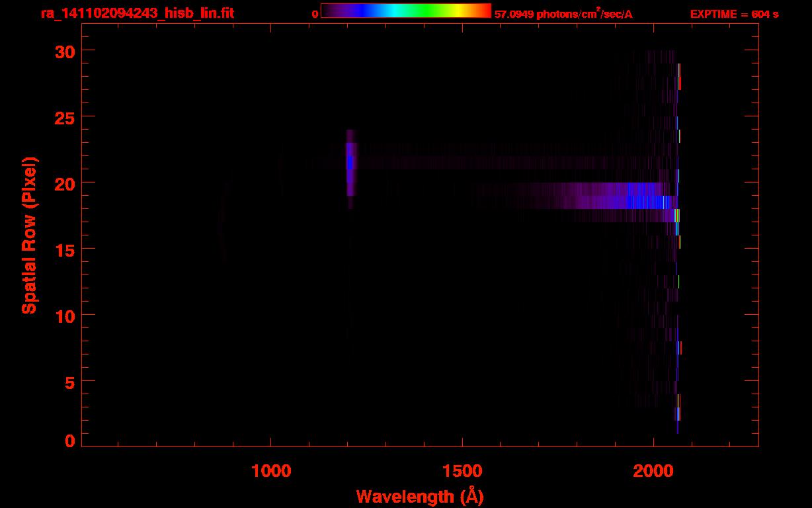The image size is (812, 508).
Task: Click the rainbow color scale bar
Action: (x=406, y=11)
